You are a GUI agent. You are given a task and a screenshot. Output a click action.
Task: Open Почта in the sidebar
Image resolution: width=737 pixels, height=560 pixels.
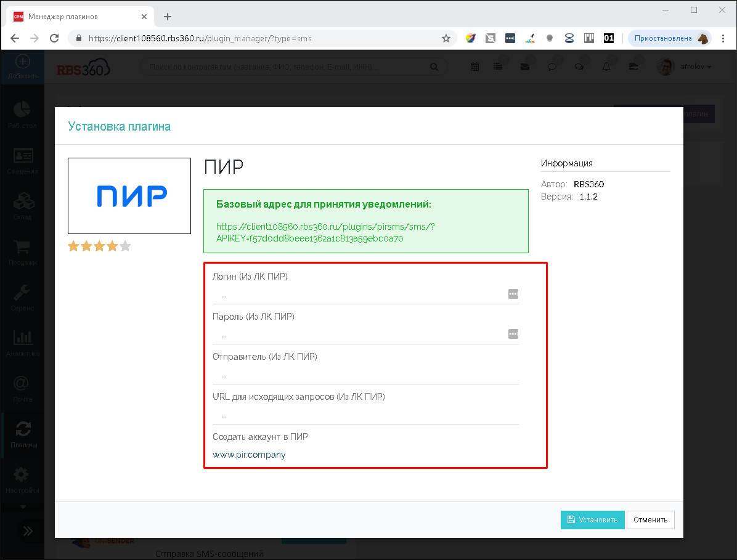pyautogui.click(x=22, y=389)
